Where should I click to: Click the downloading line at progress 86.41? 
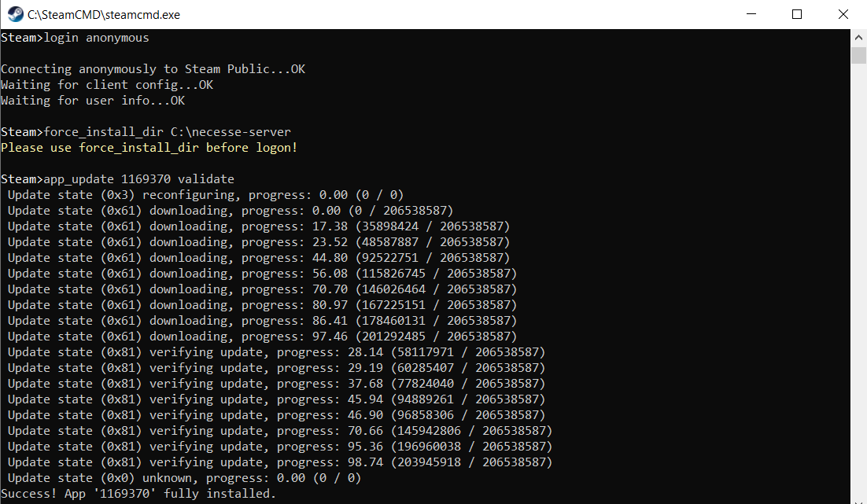[263, 321]
